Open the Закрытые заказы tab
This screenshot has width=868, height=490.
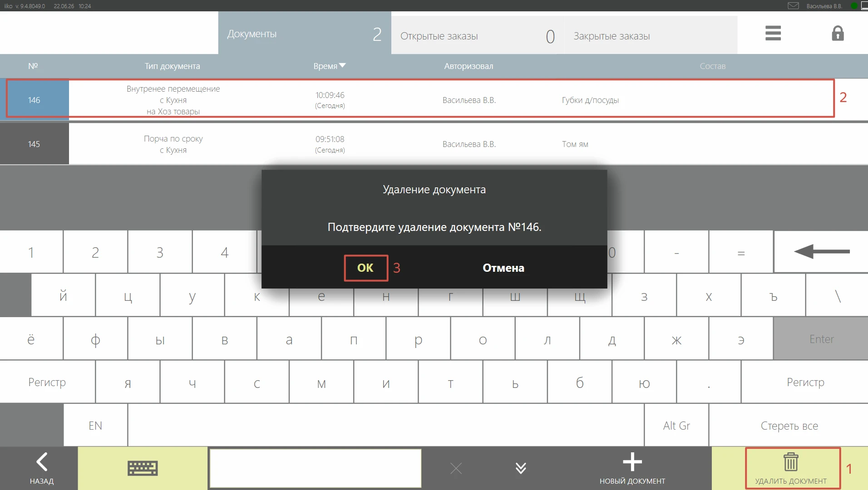pos(651,35)
